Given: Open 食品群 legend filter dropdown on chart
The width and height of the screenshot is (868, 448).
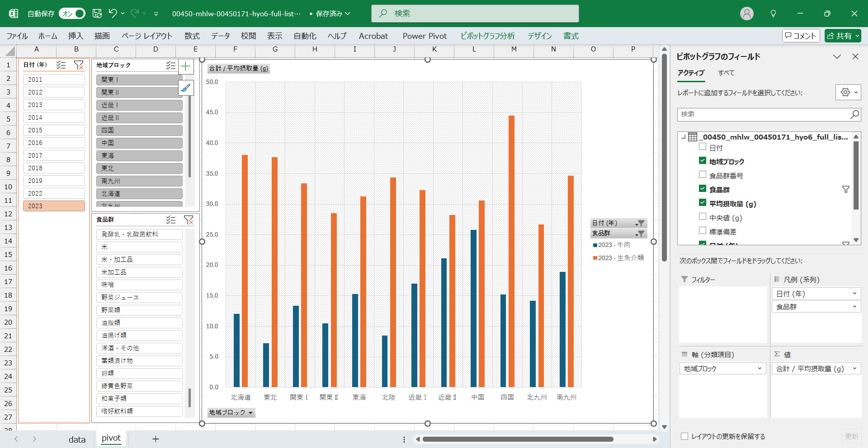Looking at the screenshot, I should click(640, 233).
